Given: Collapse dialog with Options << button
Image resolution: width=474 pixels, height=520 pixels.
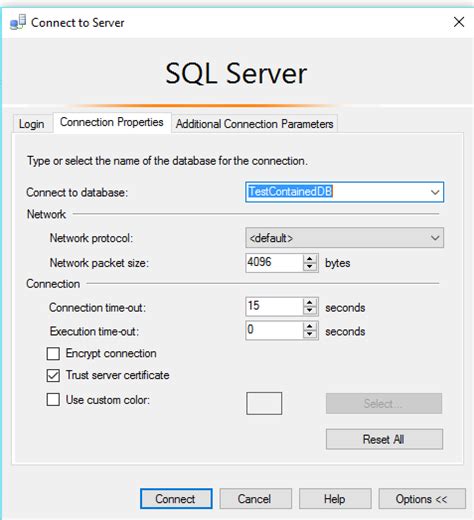Looking at the screenshot, I should coord(422,499).
